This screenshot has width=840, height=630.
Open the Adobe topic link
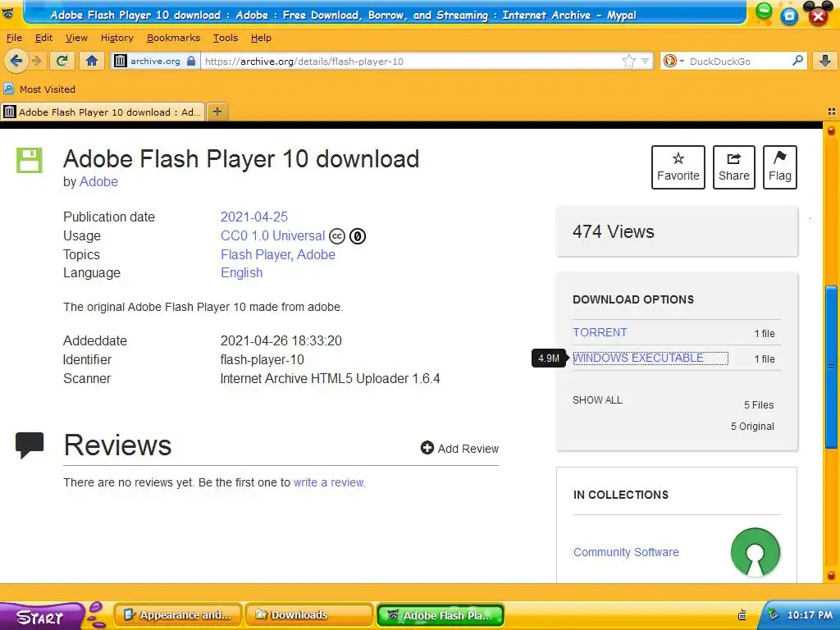tap(316, 254)
